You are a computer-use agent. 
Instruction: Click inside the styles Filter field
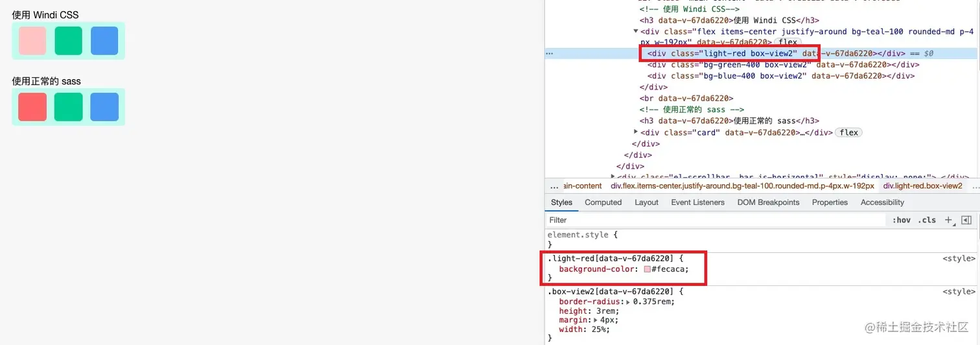pos(716,220)
